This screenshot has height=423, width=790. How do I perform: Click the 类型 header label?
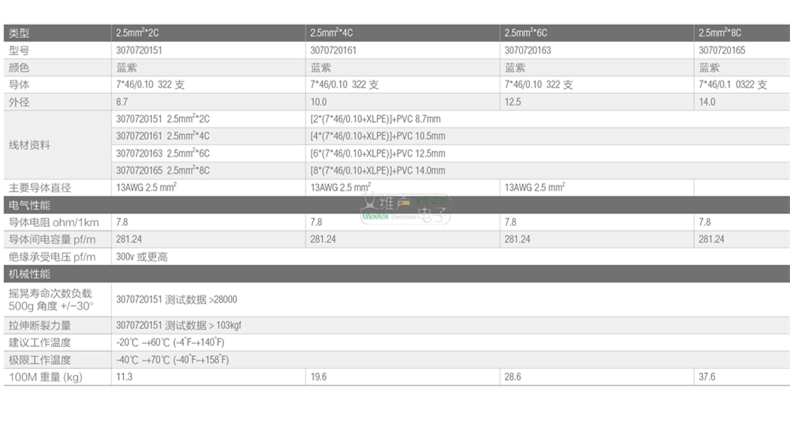(19, 33)
